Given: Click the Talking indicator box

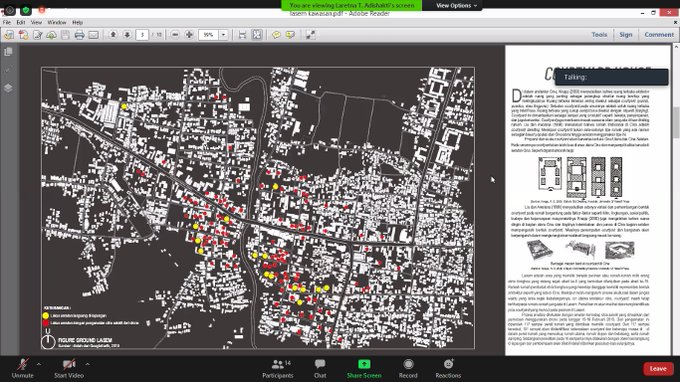Looking at the screenshot, I should coord(611,77).
